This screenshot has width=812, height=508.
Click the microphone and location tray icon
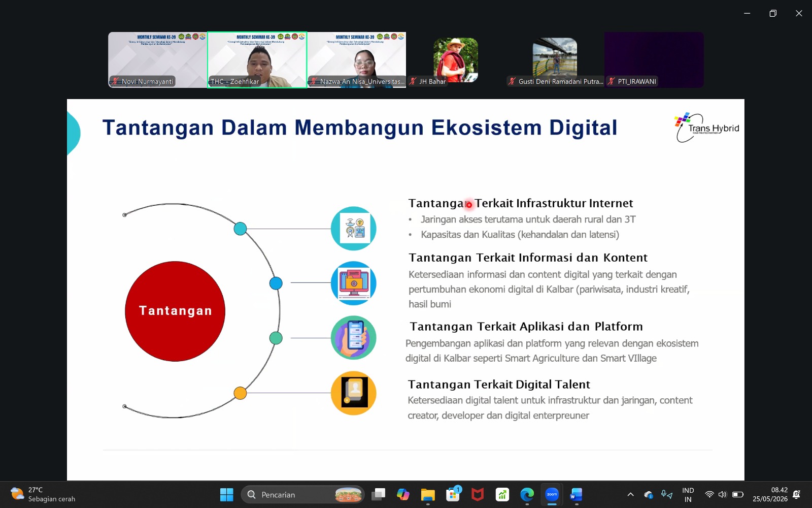click(666, 494)
